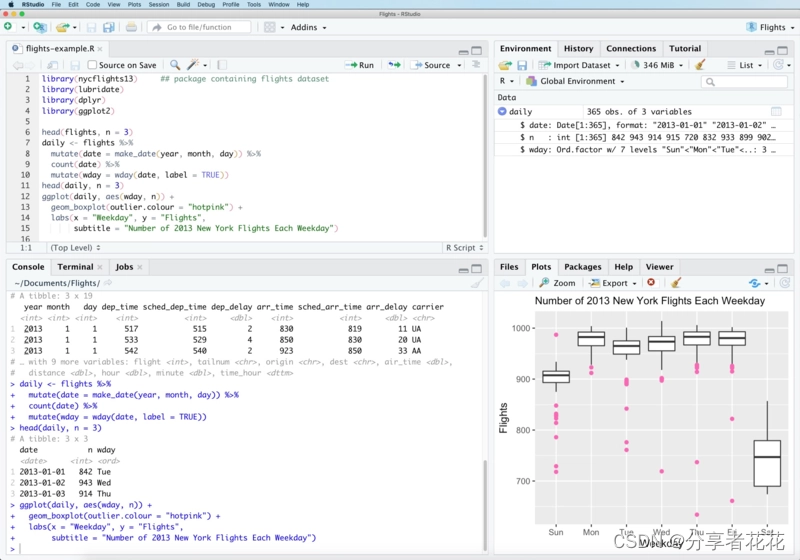Click the go to working directory arrow

click(x=108, y=283)
